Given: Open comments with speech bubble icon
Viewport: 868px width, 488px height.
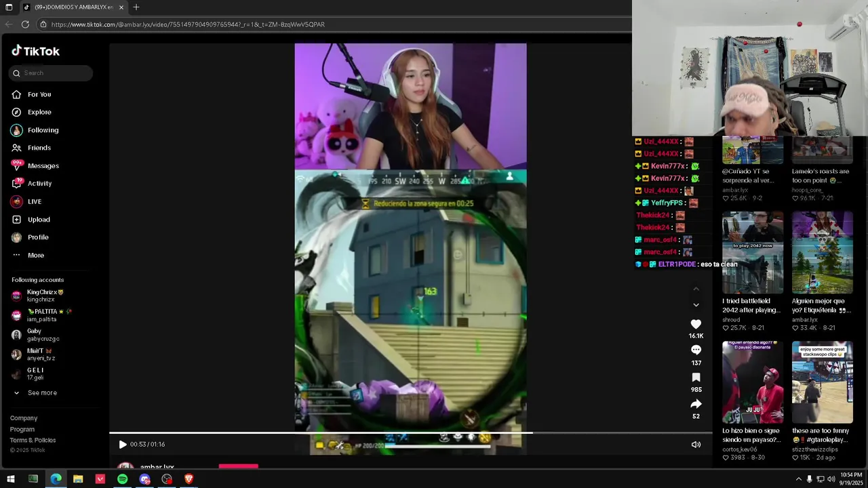Looking at the screenshot, I should 696,350.
